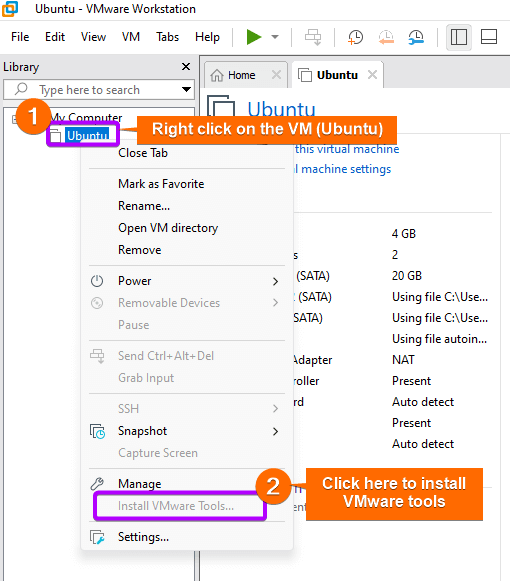Click the NAT network adapter value
Screen dimensions: 510x581
click(403, 360)
